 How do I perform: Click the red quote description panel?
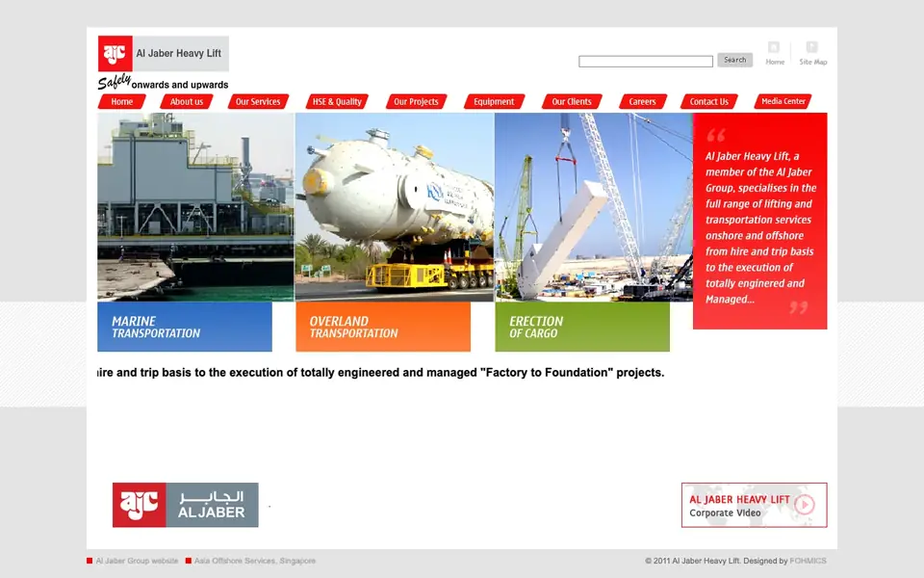click(760, 221)
